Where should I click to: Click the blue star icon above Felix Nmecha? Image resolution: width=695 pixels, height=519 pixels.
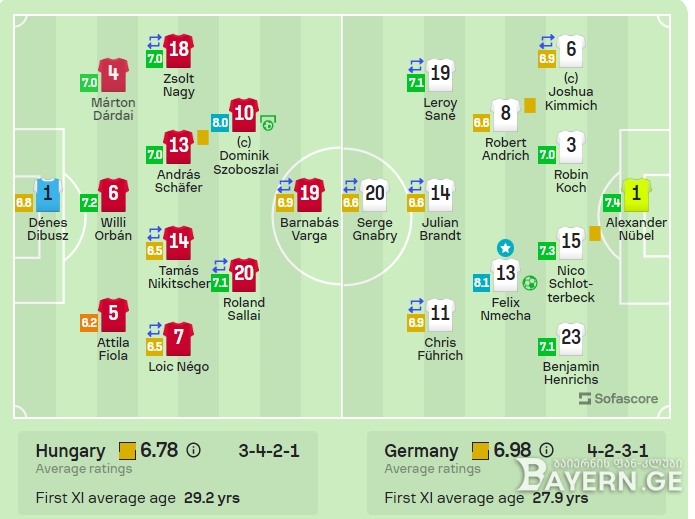(x=505, y=248)
